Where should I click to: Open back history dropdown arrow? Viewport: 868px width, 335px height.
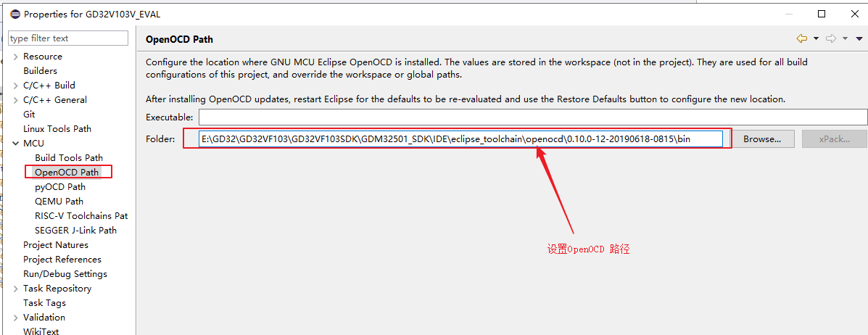(x=816, y=38)
